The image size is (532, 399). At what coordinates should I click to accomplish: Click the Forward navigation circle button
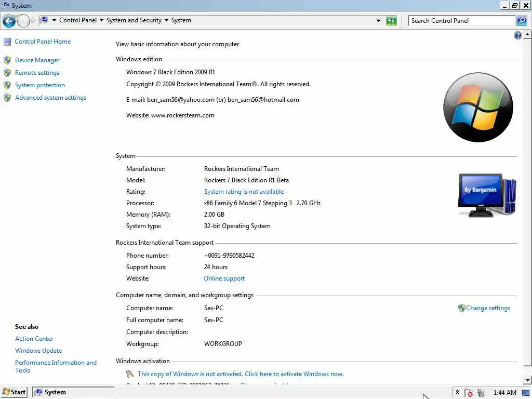(23, 21)
